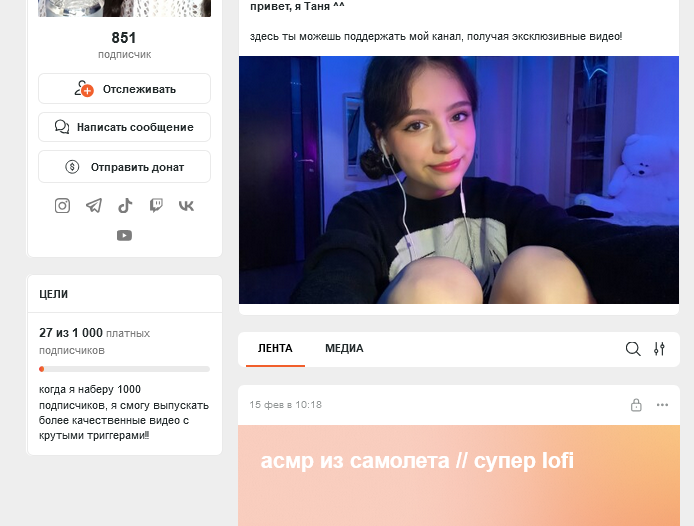Image resolution: width=694 pixels, height=526 pixels.
Task: Open the VK social link icon
Action: (x=186, y=205)
